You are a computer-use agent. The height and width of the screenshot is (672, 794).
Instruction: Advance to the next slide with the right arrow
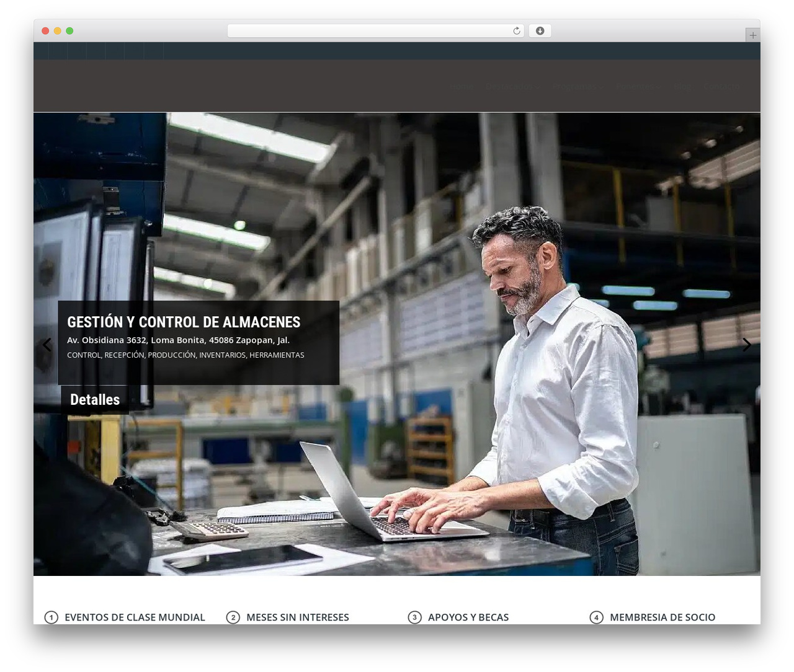click(747, 345)
